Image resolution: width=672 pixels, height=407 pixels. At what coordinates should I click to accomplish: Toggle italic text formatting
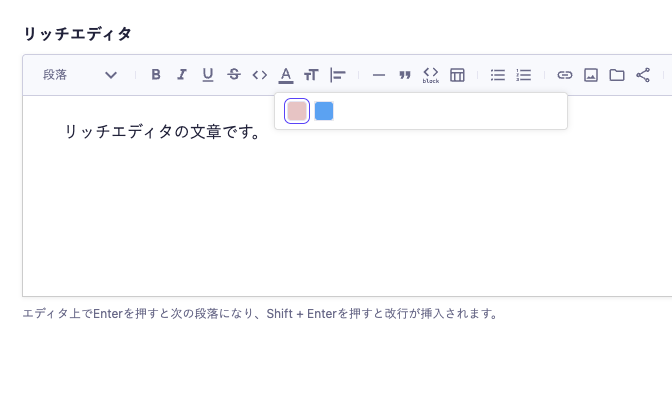pos(182,75)
